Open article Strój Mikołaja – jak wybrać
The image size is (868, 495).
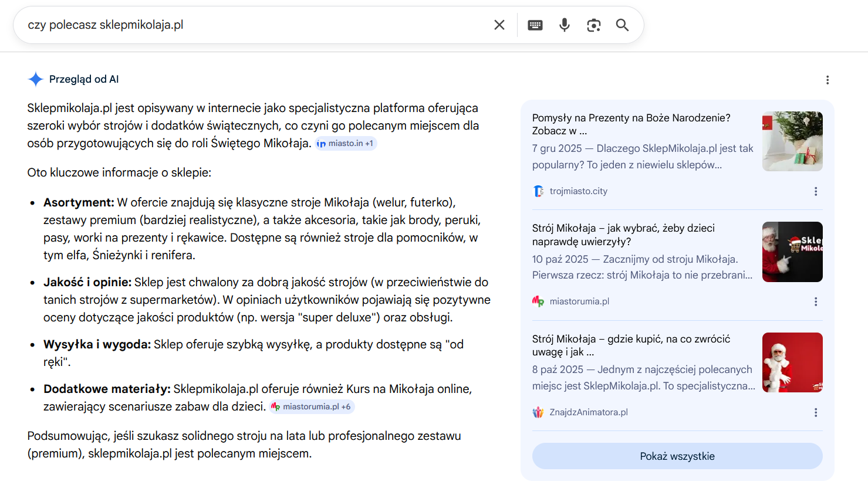(x=623, y=235)
